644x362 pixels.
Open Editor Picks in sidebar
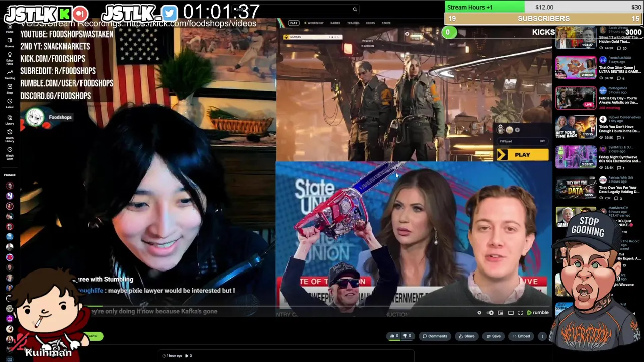[x=10, y=59]
